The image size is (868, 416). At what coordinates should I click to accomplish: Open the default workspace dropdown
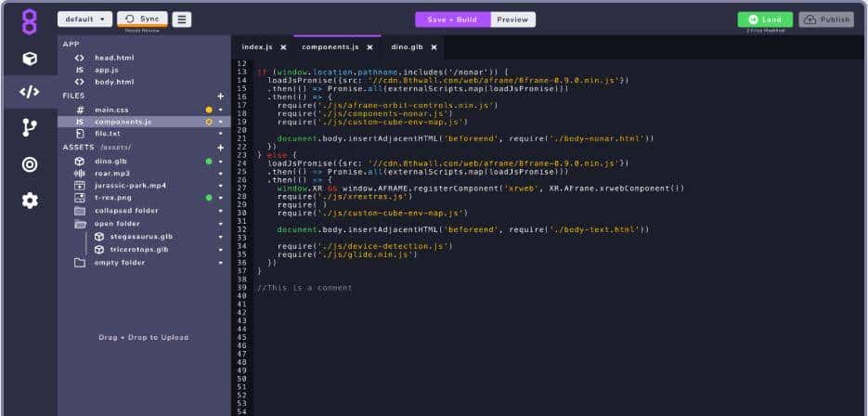point(84,19)
